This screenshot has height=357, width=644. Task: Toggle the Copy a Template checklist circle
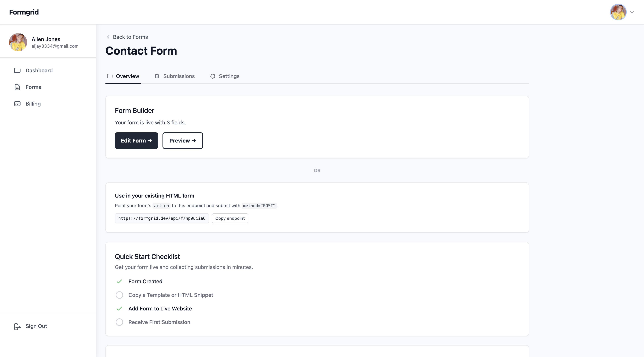(119, 295)
